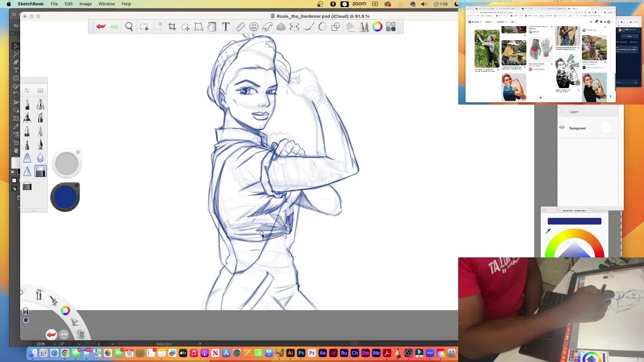Image resolution: width=644 pixels, height=362 pixels.
Task: Click the green Redo arrow in top toolbar
Action: point(115,27)
